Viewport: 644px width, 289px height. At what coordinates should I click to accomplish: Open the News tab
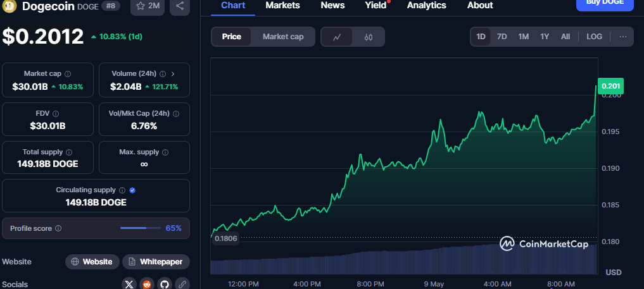332,5
